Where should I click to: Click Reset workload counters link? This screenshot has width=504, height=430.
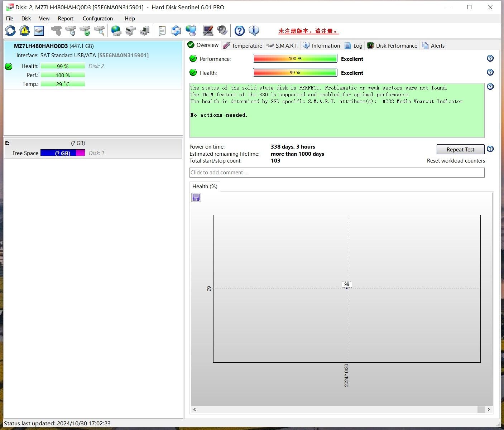pos(456,161)
